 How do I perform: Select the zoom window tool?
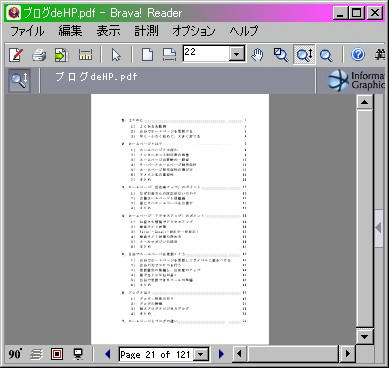(281, 55)
